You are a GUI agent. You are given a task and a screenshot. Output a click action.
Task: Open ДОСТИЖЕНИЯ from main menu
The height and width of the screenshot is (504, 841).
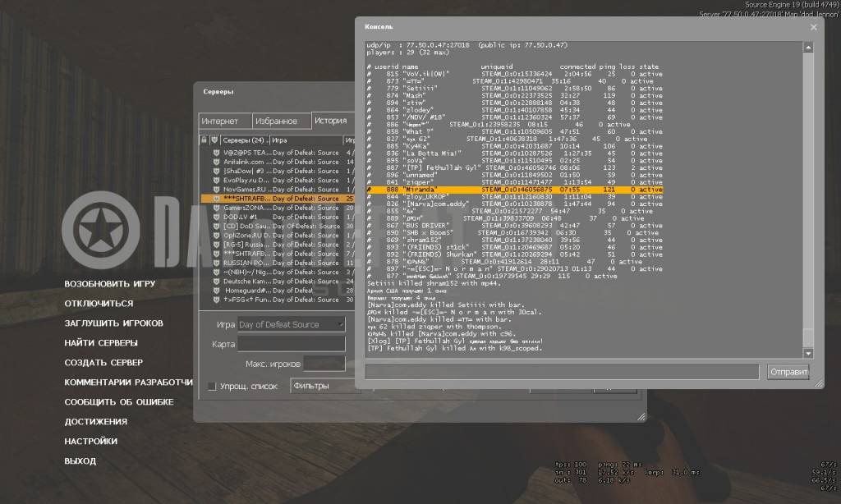96,421
